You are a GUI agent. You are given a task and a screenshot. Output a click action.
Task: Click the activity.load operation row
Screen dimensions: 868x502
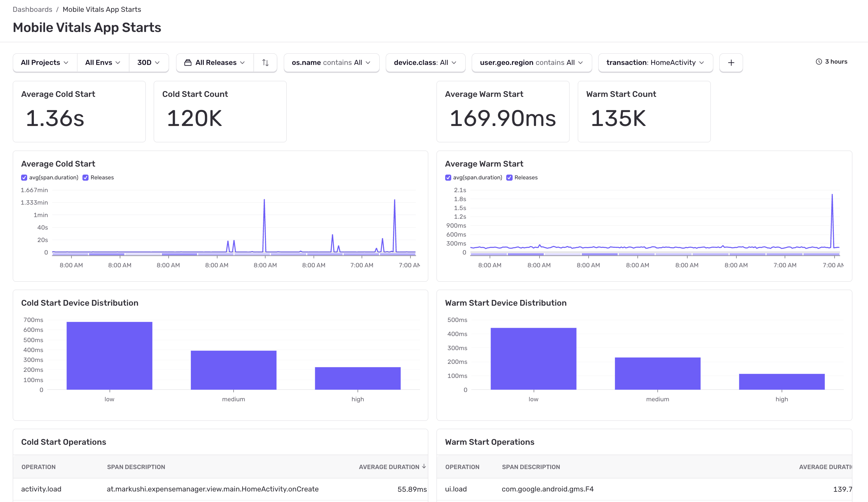point(41,489)
